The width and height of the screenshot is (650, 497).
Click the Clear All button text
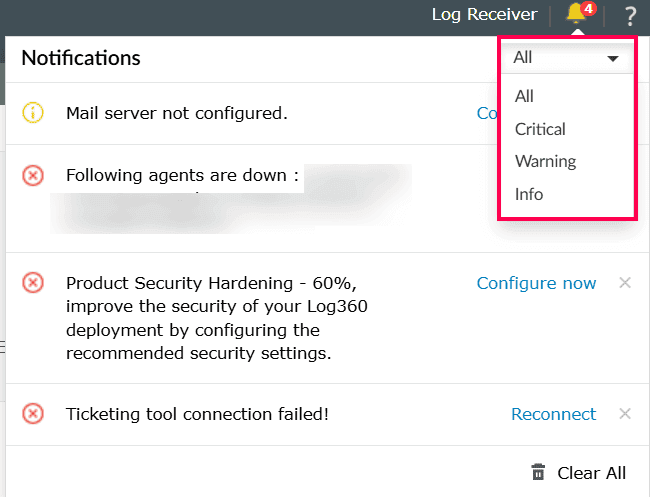click(x=591, y=473)
